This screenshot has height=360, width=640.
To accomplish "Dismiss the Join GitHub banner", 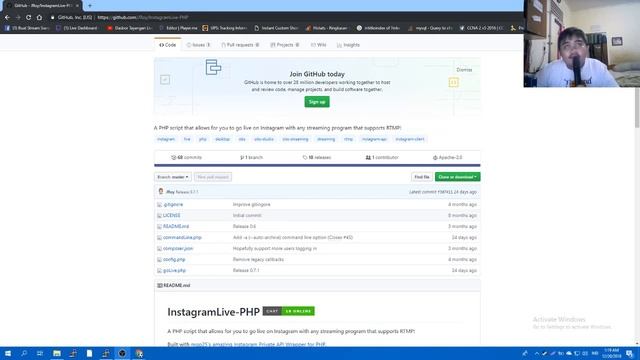I will (x=464, y=70).
